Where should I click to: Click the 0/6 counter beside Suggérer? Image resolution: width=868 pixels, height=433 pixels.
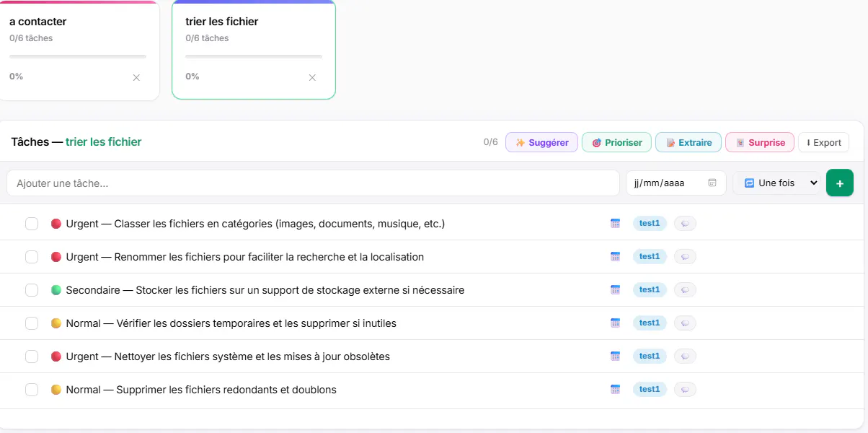[x=491, y=142]
